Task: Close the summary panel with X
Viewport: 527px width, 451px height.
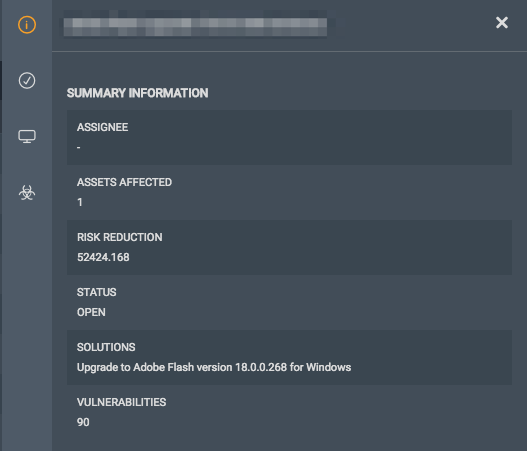Action: point(502,23)
